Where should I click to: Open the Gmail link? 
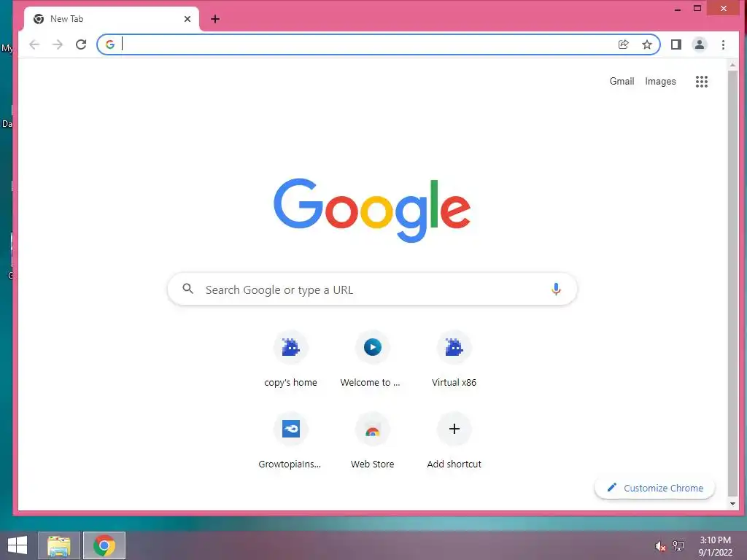pos(622,82)
